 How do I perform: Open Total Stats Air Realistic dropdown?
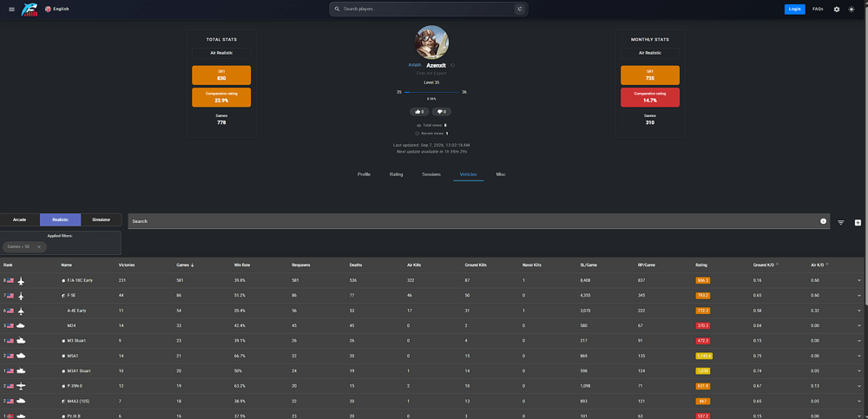tap(221, 53)
